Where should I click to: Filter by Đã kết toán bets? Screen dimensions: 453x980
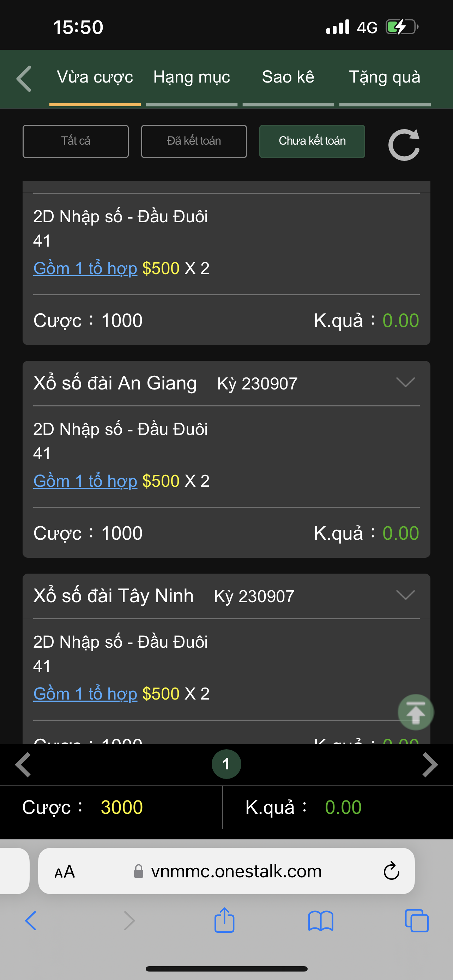click(x=194, y=141)
